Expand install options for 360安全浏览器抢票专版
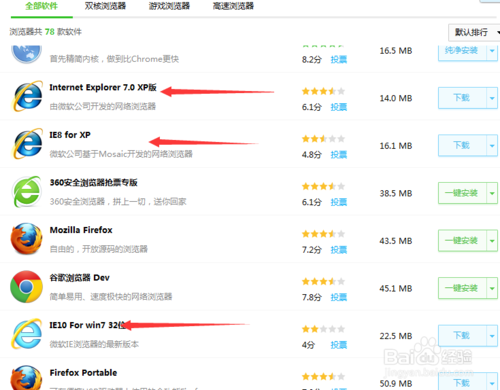Image resolution: width=500 pixels, height=390 pixels. [492, 193]
